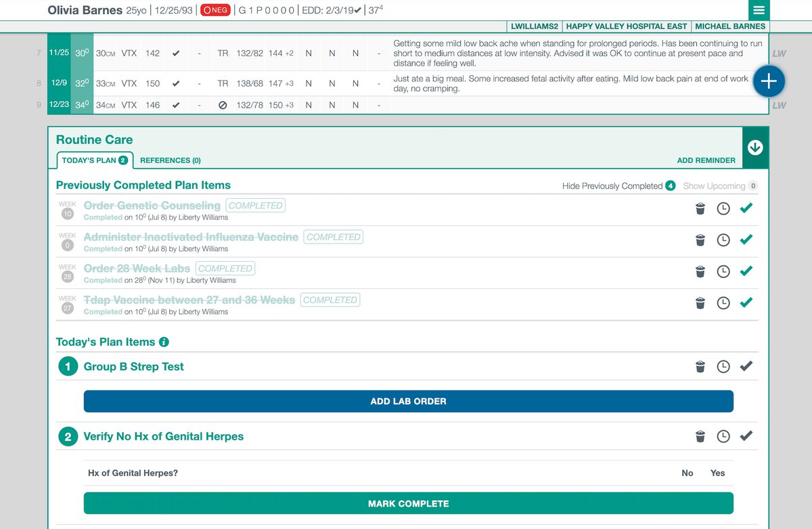Click the patient name Olivia Barnes

click(x=85, y=10)
